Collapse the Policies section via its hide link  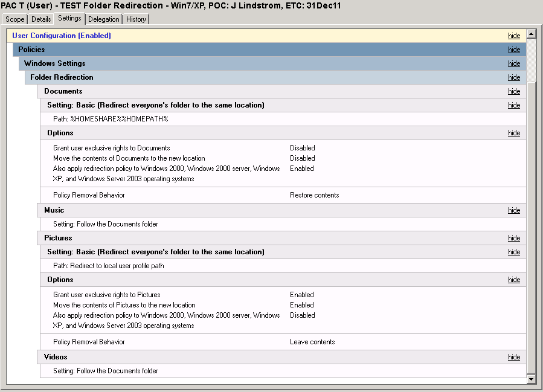[513, 50]
